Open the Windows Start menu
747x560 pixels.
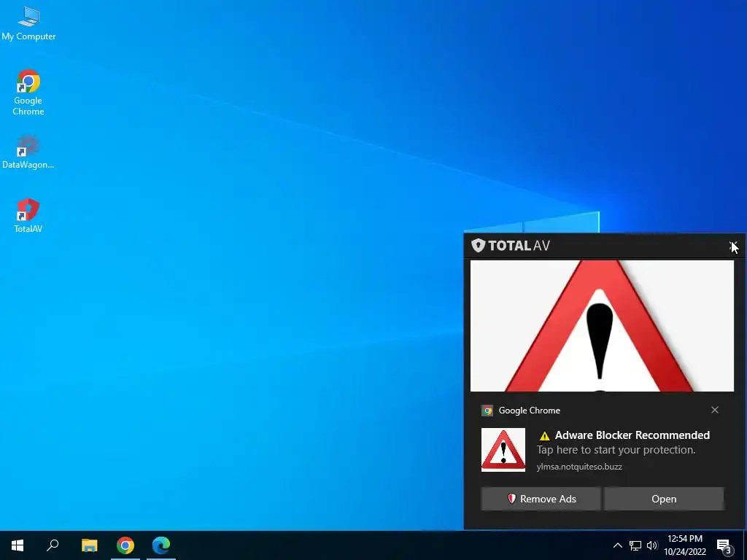point(18,545)
